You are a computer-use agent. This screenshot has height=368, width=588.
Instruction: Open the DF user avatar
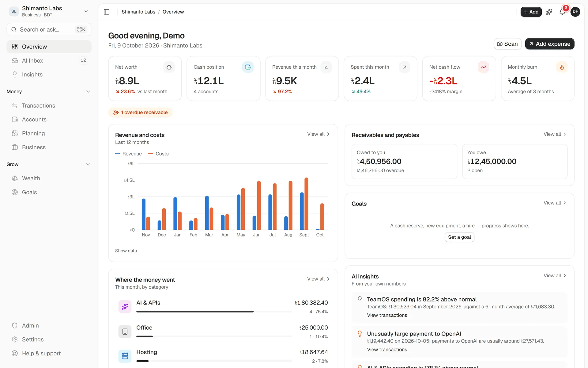click(575, 12)
